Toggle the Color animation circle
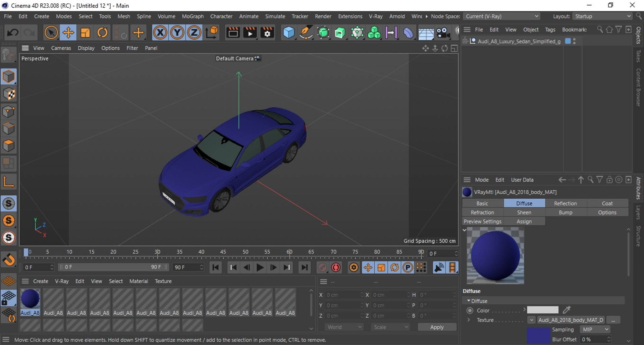The height and width of the screenshot is (345, 644). (x=470, y=310)
